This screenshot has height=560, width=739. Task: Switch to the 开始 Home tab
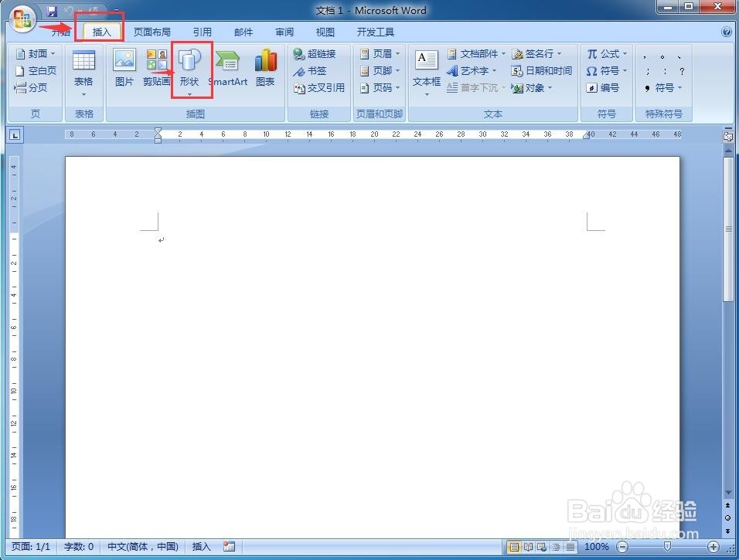click(61, 32)
